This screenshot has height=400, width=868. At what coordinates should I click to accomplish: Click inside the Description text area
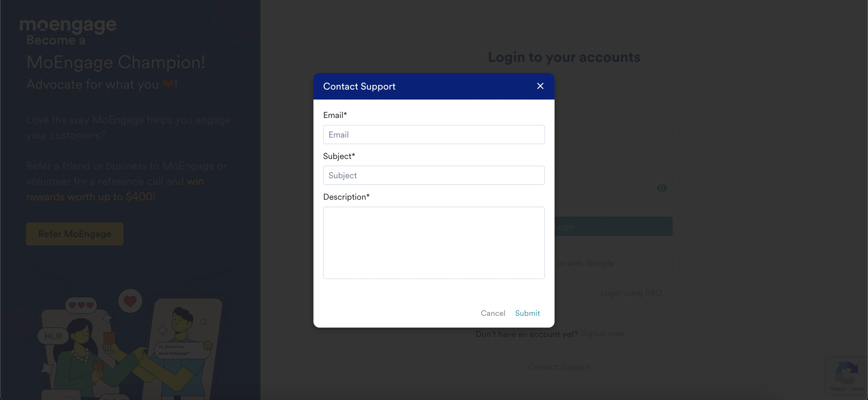tap(434, 243)
